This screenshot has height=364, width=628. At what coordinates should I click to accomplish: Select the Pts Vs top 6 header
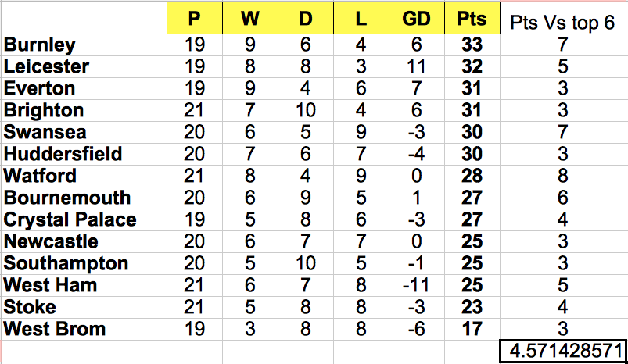click(562, 23)
